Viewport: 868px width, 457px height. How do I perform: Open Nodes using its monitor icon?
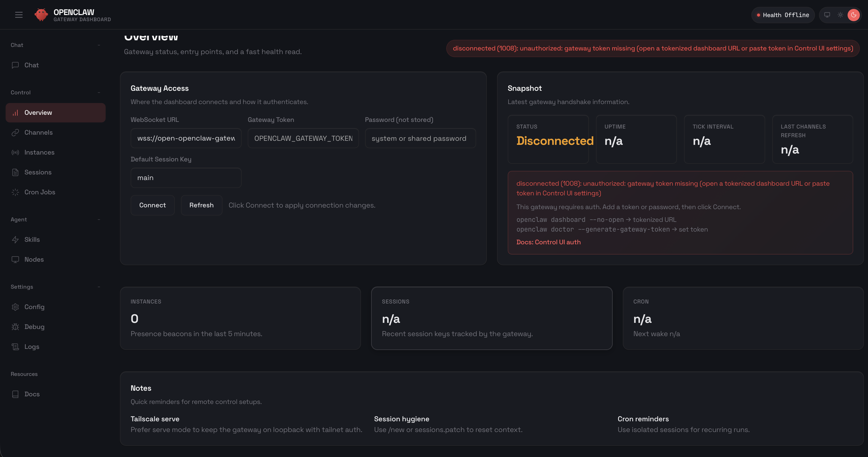16,259
